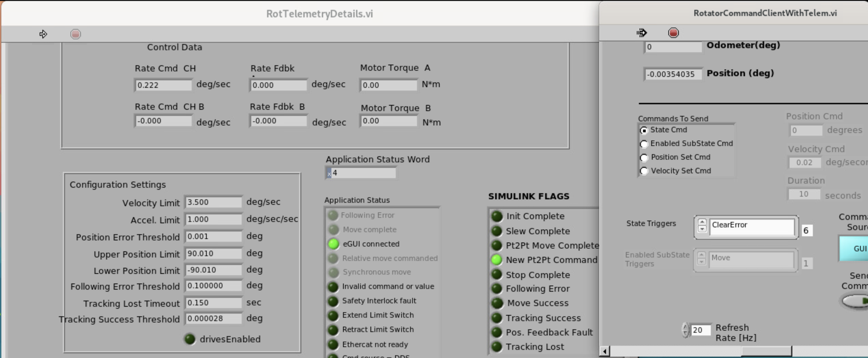Image resolution: width=868 pixels, height=358 pixels.
Task: Click the State Triggers increment/decrement arrows
Action: tap(702, 225)
